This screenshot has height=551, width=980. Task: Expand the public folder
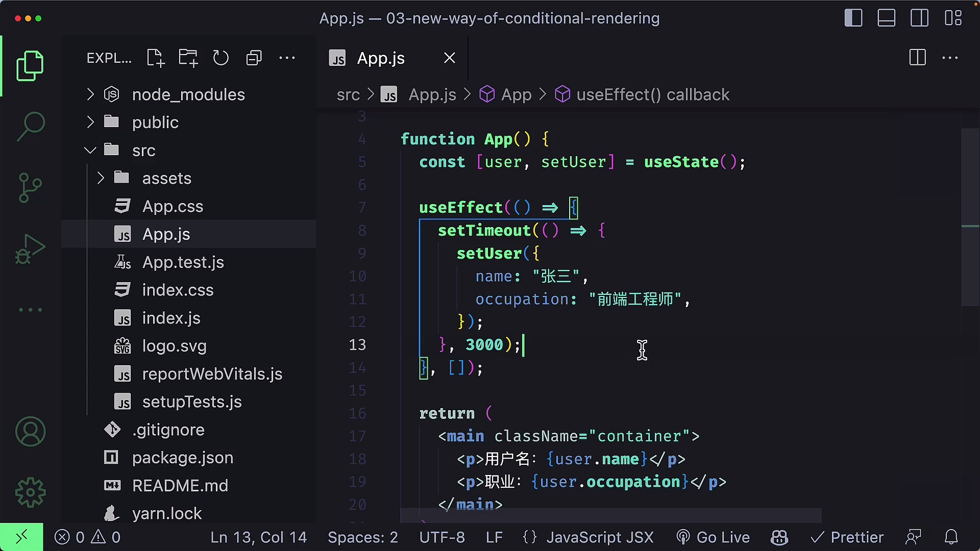coord(189,122)
